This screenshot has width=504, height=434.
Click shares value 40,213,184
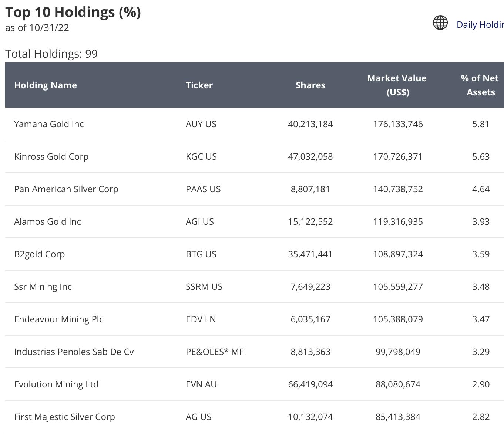click(x=310, y=124)
